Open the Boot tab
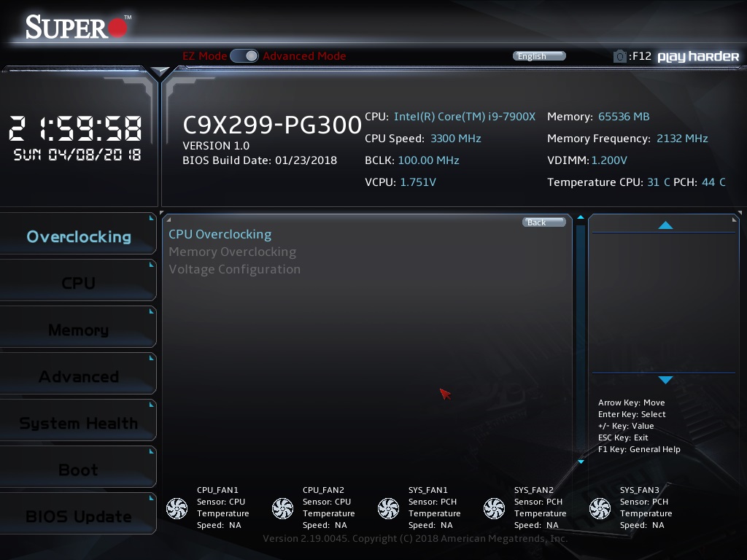747x560 pixels. coord(78,470)
